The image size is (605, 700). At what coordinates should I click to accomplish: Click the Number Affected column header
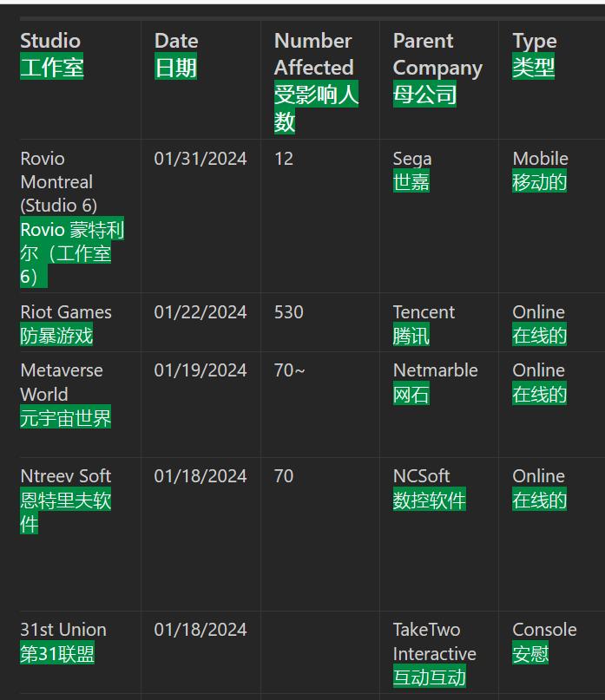(x=314, y=54)
